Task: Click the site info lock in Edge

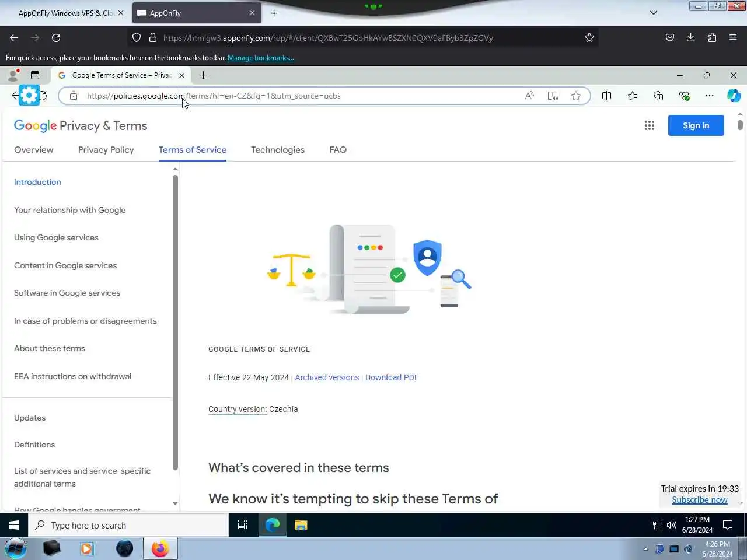Action: (74, 96)
